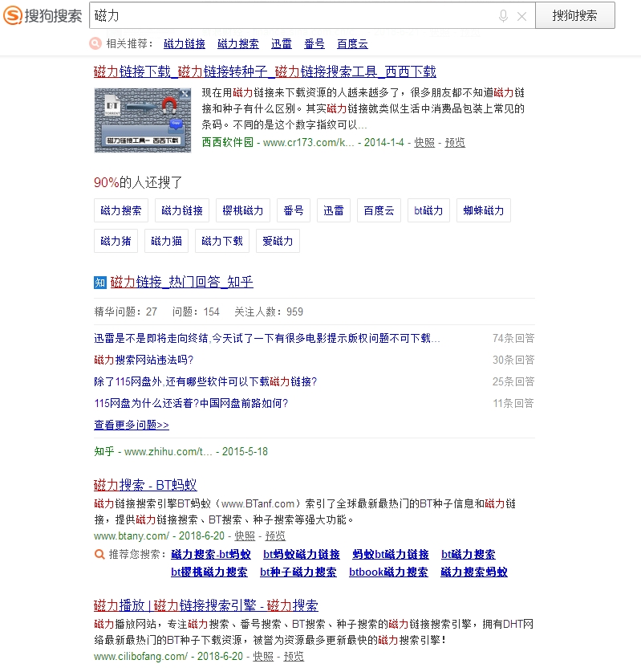The height and width of the screenshot is (672, 641).
Task: Open suggested search 蚂蚁bt磁力链接
Action: click(391, 555)
